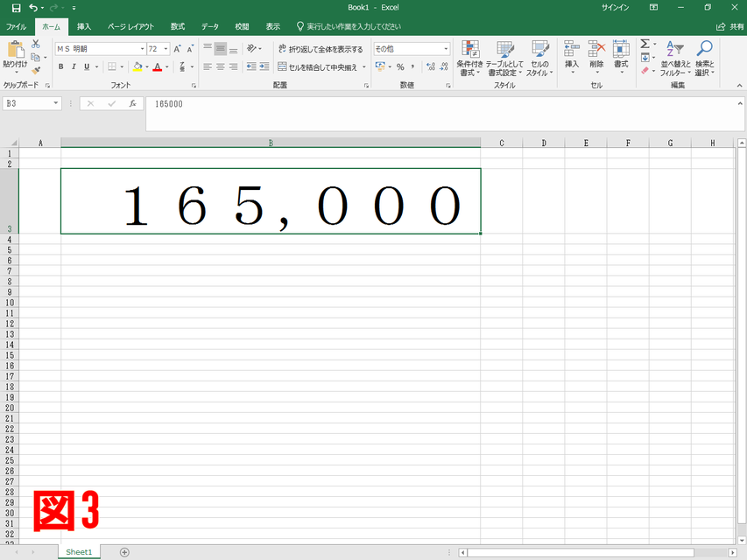Open Find & Select (検索と選択)
Screen dimensions: 747x560
click(705, 58)
